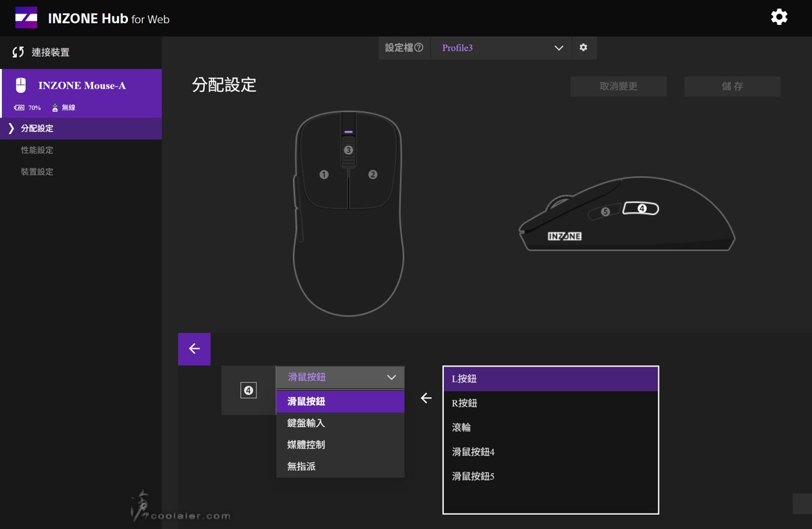Select 滾輪 in the function list

[x=551, y=428]
